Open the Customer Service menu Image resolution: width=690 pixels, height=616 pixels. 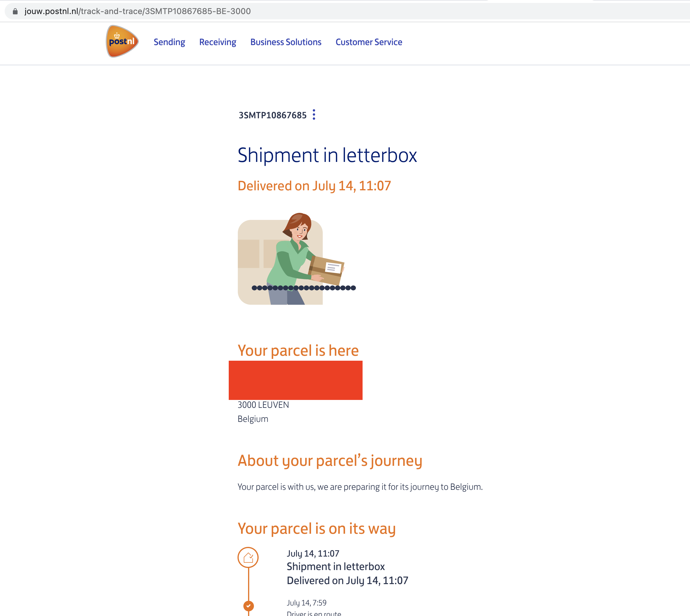coord(368,42)
